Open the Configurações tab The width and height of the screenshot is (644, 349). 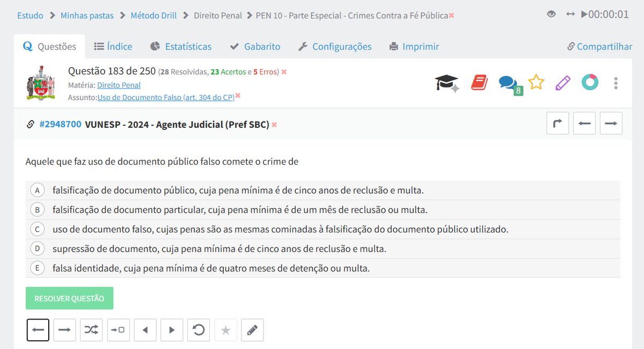(x=335, y=47)
